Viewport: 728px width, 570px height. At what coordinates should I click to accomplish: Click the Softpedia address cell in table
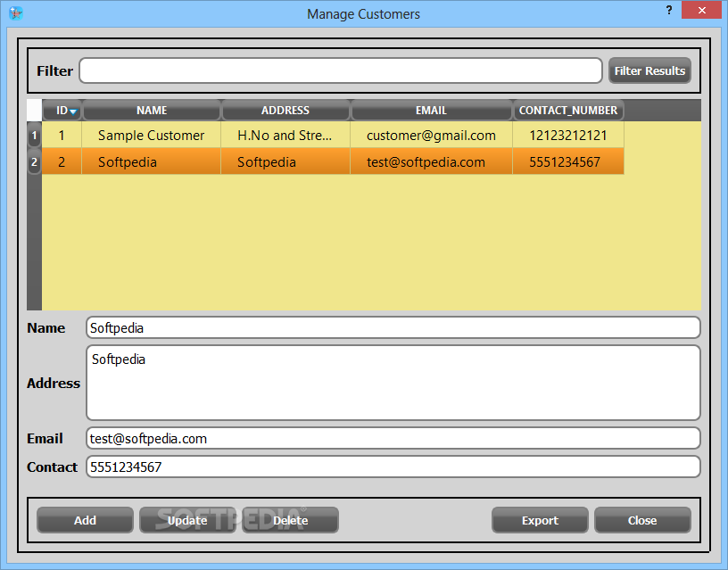(x=285, y=161)
